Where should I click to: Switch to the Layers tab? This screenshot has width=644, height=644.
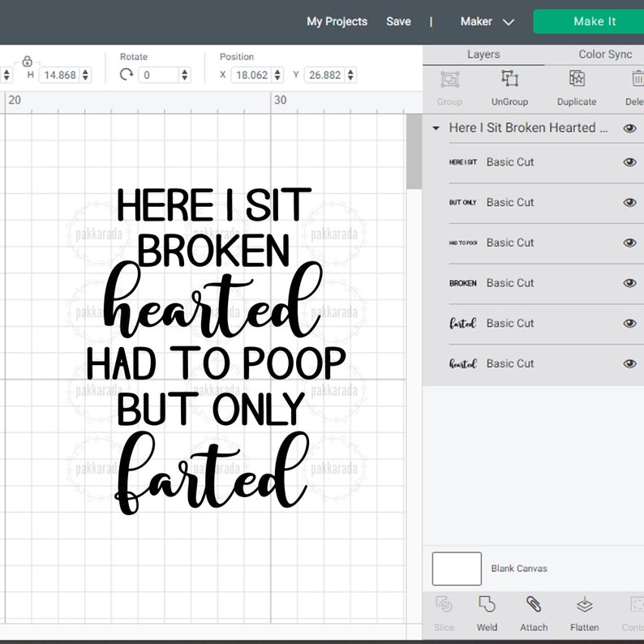(483, 54)
